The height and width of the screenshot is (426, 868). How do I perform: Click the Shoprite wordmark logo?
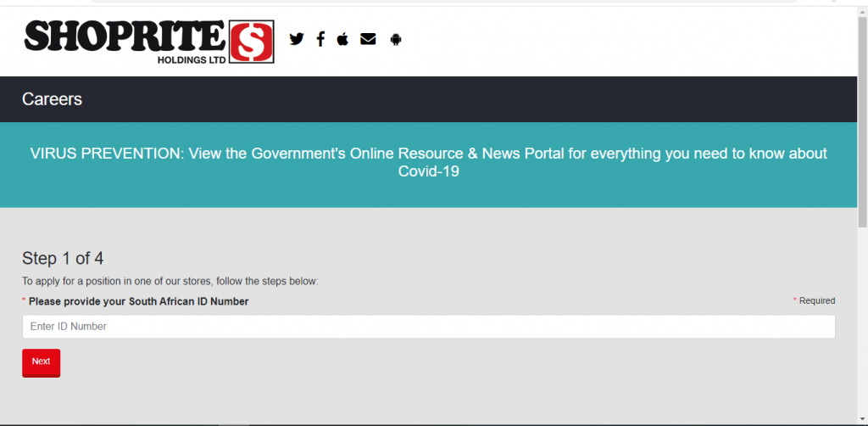[125, 36]
